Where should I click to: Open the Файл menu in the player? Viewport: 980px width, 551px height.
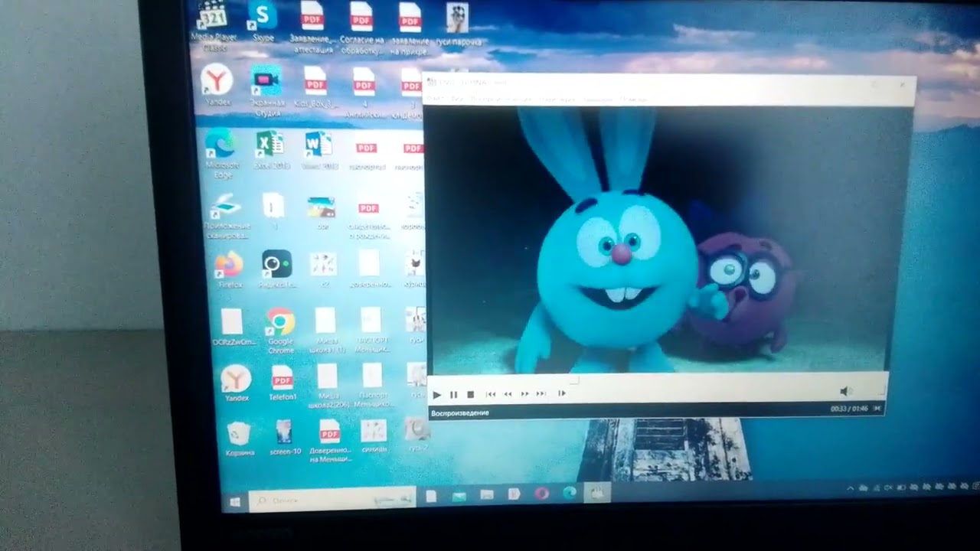coord(434,99)
